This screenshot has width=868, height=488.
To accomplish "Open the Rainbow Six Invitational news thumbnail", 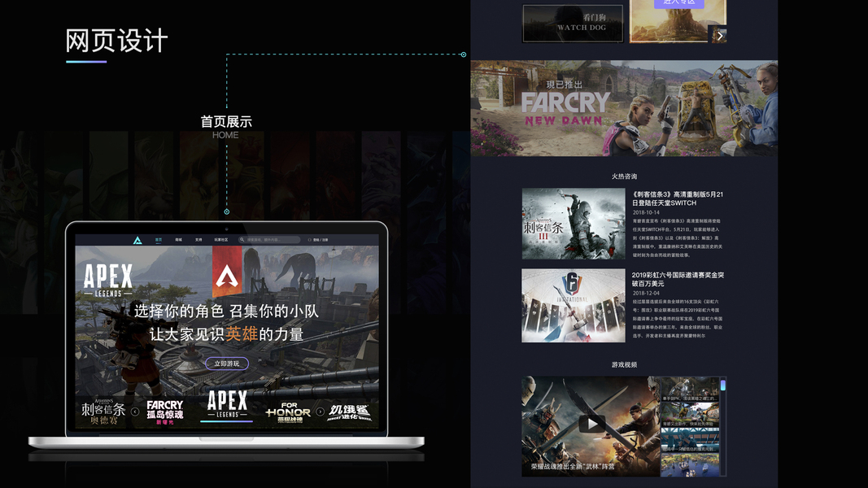I will pyautogui.click(x=574, y=306).
